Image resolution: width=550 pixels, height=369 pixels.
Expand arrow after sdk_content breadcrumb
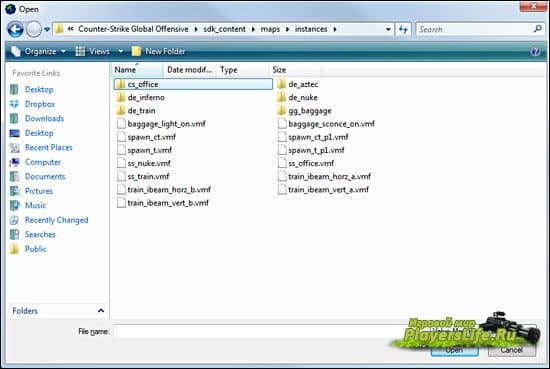tap(253, 29)
